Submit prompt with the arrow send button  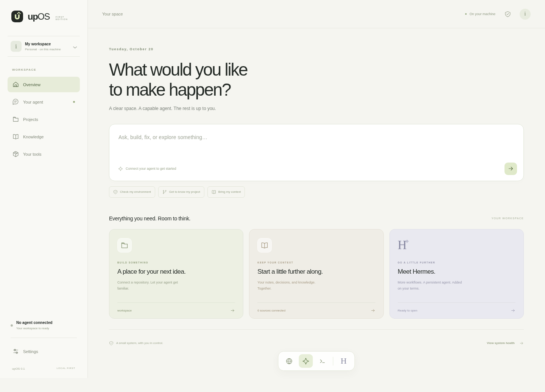pos(511,169)
